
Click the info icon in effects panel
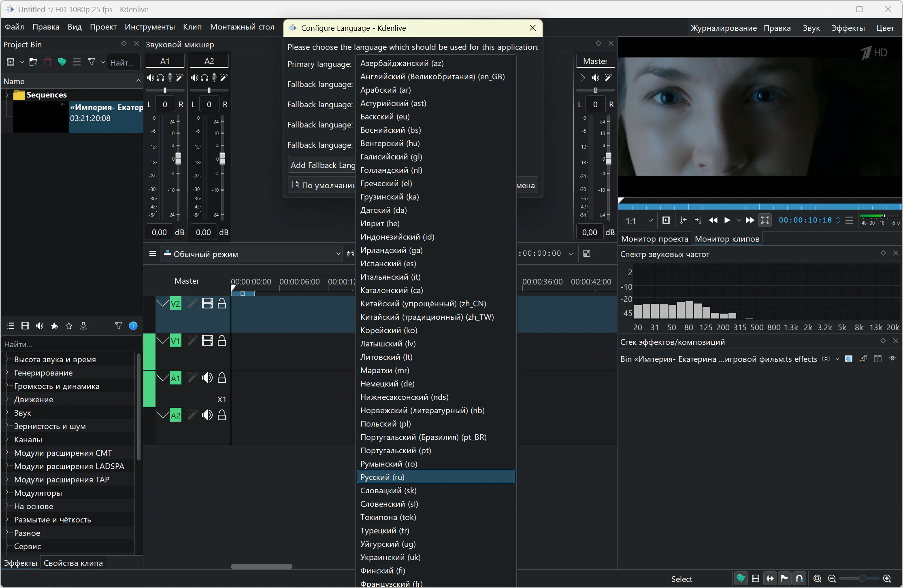133,326
